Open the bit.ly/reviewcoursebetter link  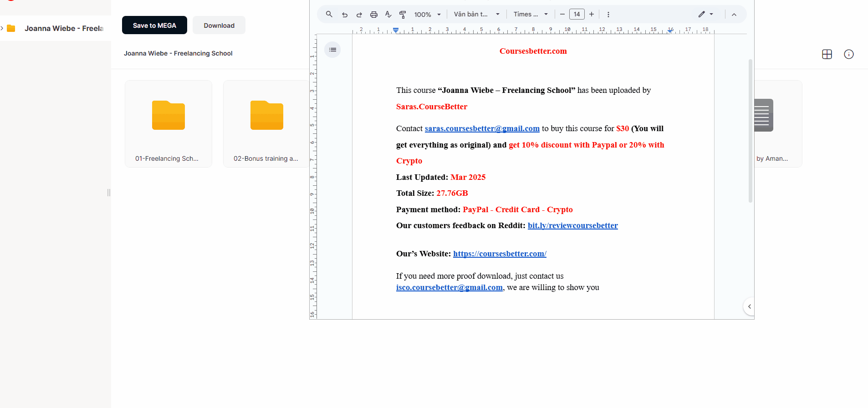coord(572,225)
